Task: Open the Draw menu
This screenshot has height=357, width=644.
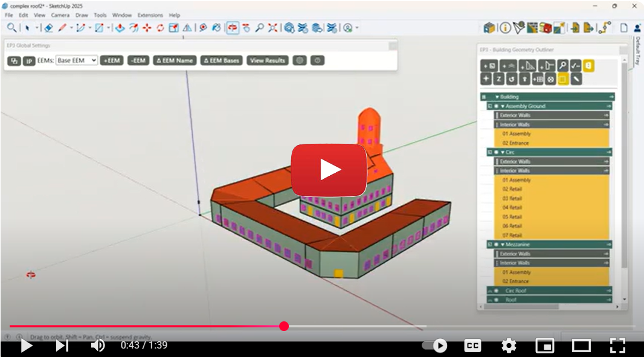Action: tap(82, 15)
